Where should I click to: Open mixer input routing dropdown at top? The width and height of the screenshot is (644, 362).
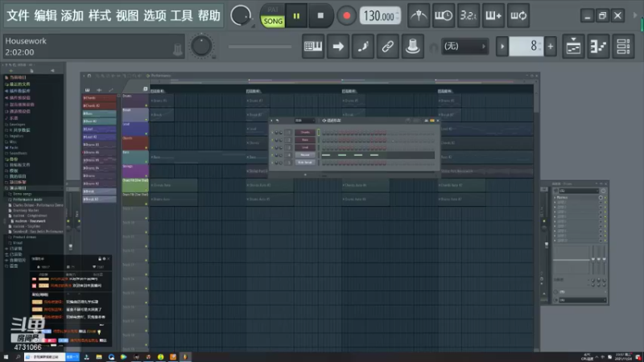579,191
